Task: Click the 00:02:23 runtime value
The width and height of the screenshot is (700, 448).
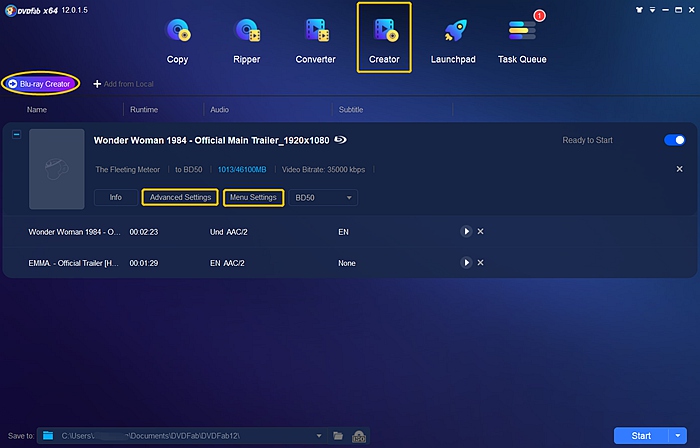Action: [144, 232]
